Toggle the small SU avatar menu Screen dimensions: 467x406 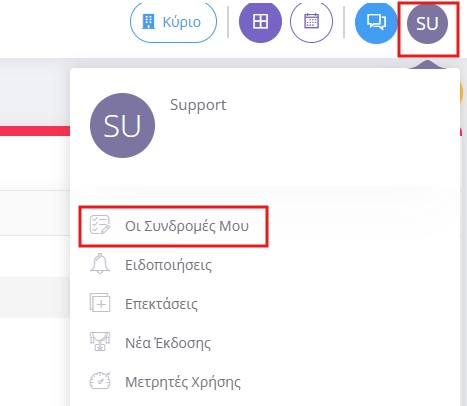[427, 23]
